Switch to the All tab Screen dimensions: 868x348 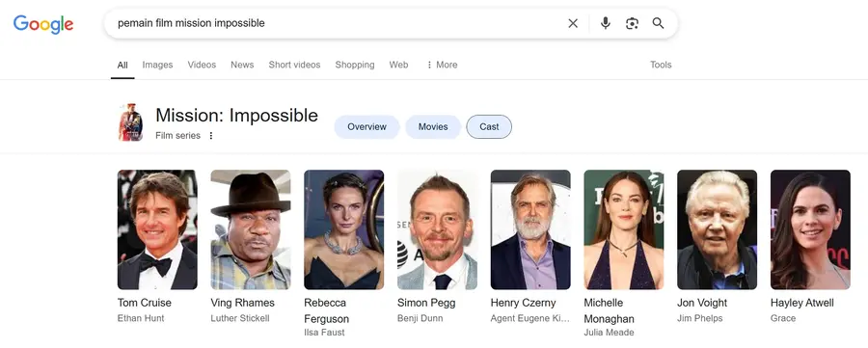(122, 65)
